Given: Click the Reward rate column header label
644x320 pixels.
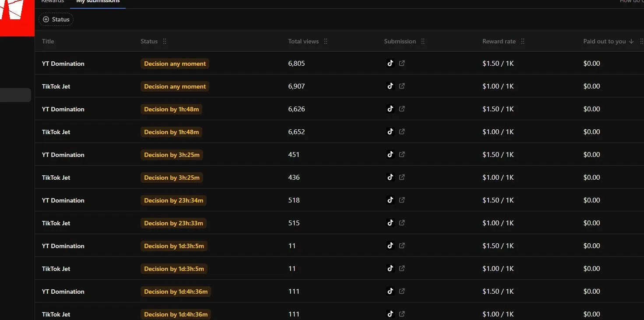Looking at the screenshot, I should pyautogui.click(x=499, y=41).
